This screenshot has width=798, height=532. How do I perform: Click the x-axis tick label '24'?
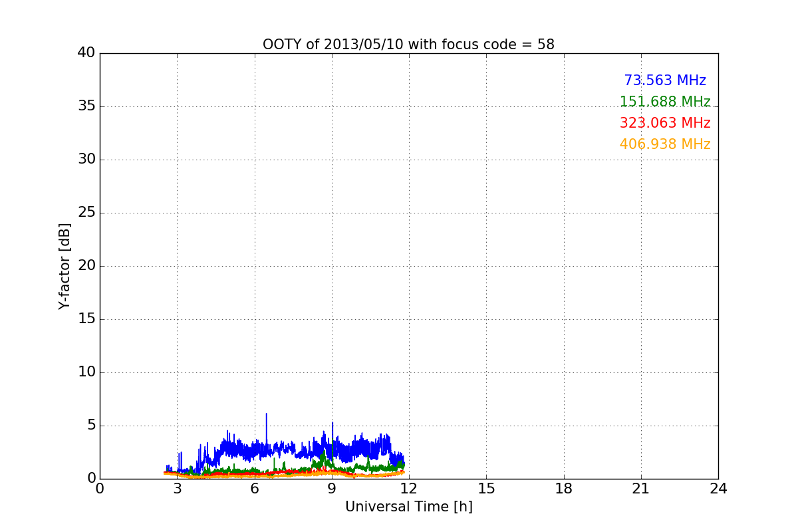point(718,489)
